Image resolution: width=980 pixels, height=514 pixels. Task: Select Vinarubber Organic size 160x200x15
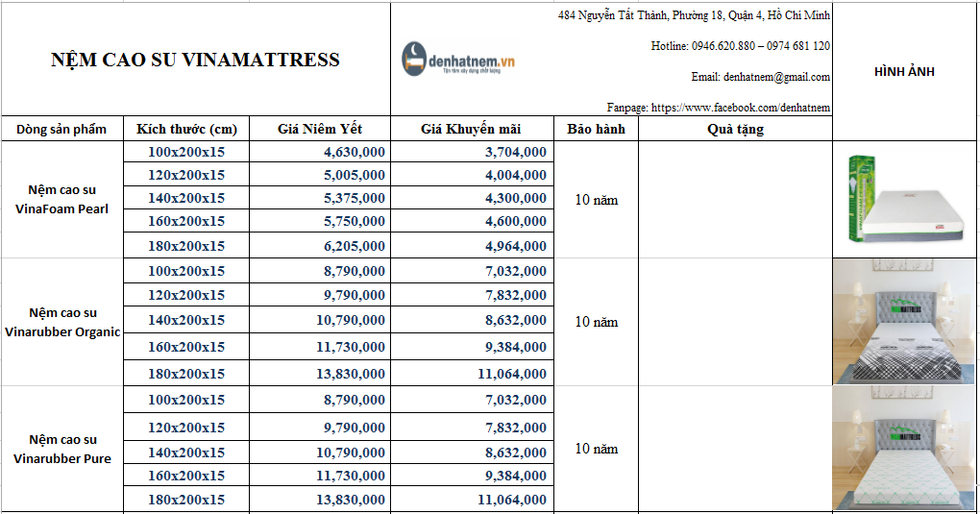point(186,347)
